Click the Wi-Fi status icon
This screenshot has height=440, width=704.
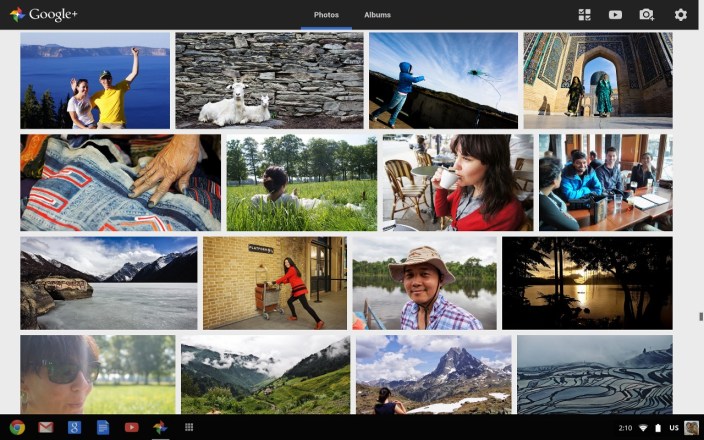click(643, 428)
